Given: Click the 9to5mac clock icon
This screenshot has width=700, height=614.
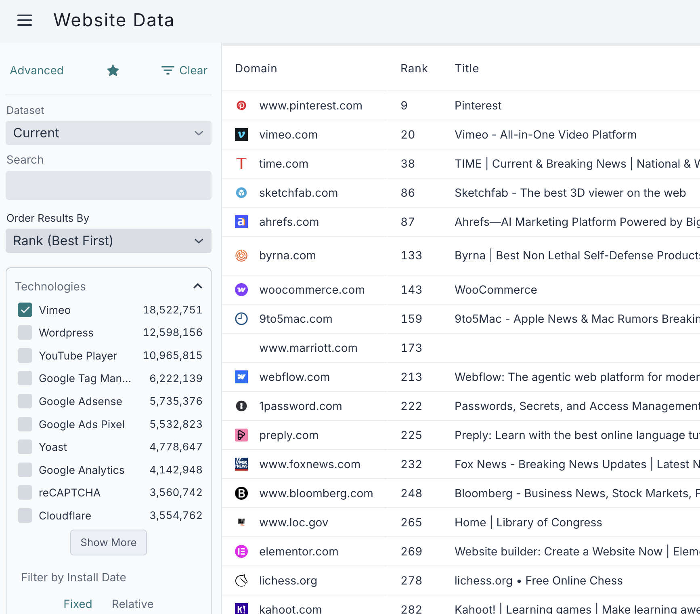Looking at the screenshot, I should pyautogui.click(x=241, y=319).
